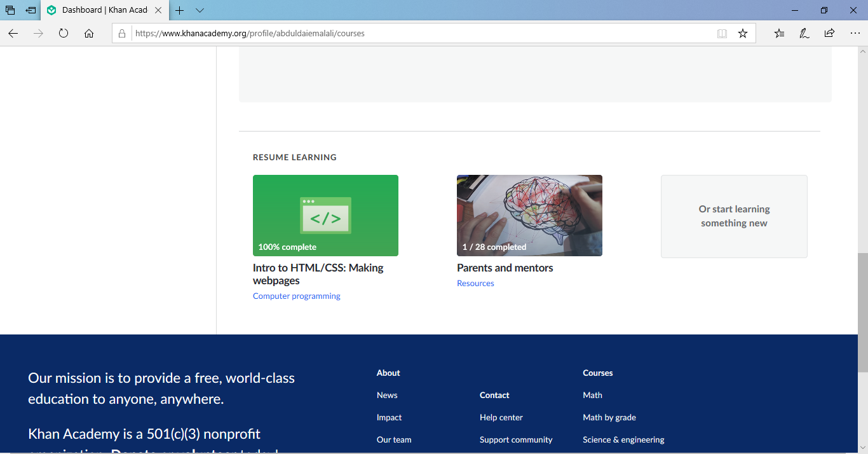The image size is (868, 454).
Task: Go to the browser Home page
Action: point(89,34)
